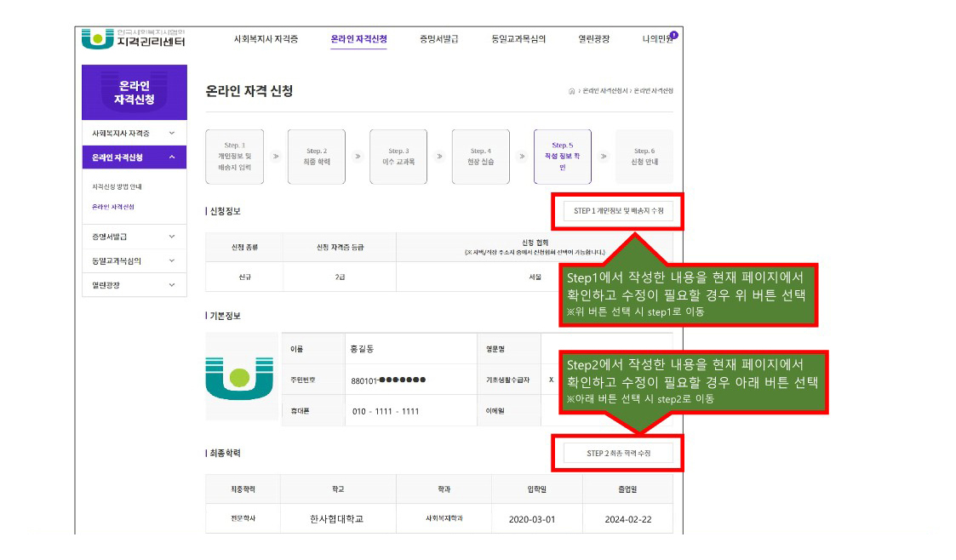Open the 동일교과목심의 top menu
Image resolution: width=956 pixels, height=560 pixels.
point(518,39)
